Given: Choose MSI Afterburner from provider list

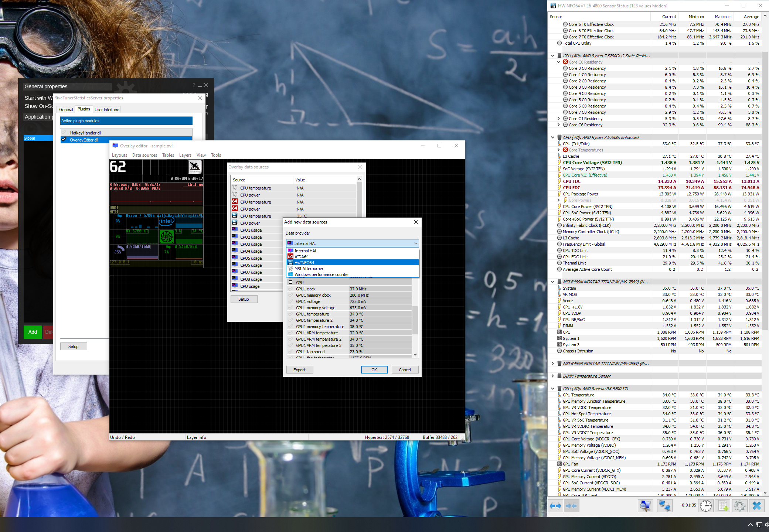Looking at the screenshot, I should point(309,269).
